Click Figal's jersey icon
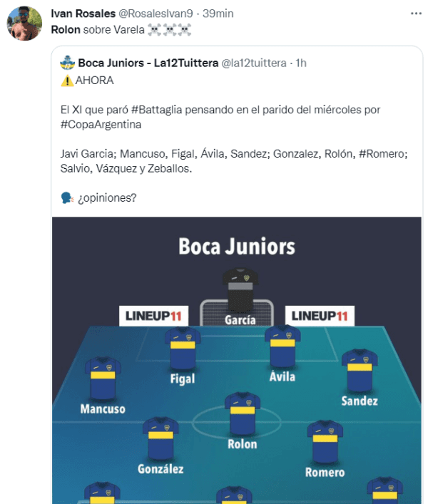428x504 pixels. (x=183, y=349)
